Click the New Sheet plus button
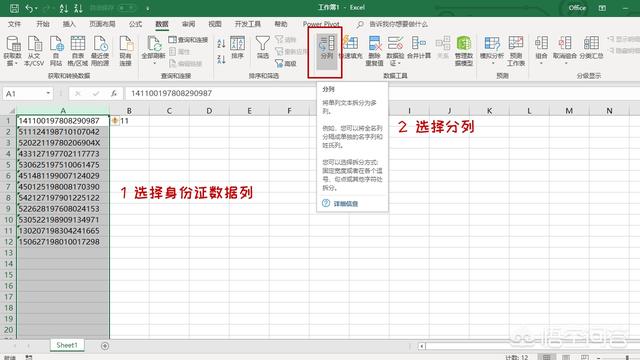640x360 pixels. click(105, 346)
